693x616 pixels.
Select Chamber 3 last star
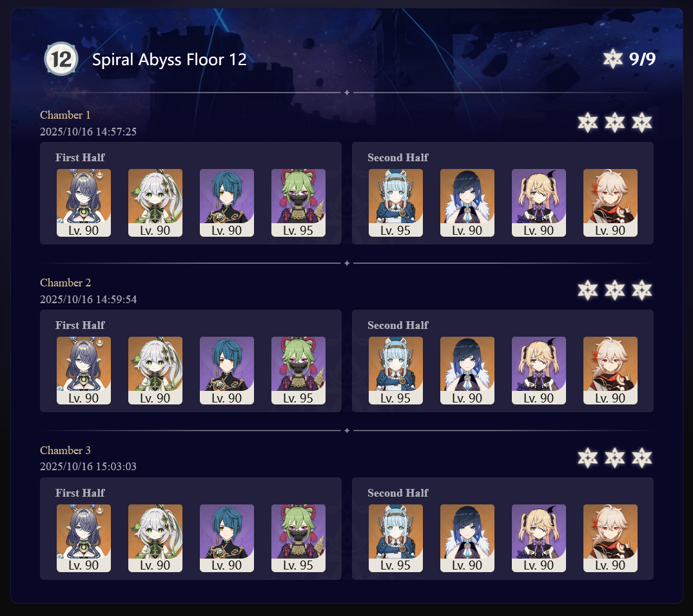[x=641, y=458]
